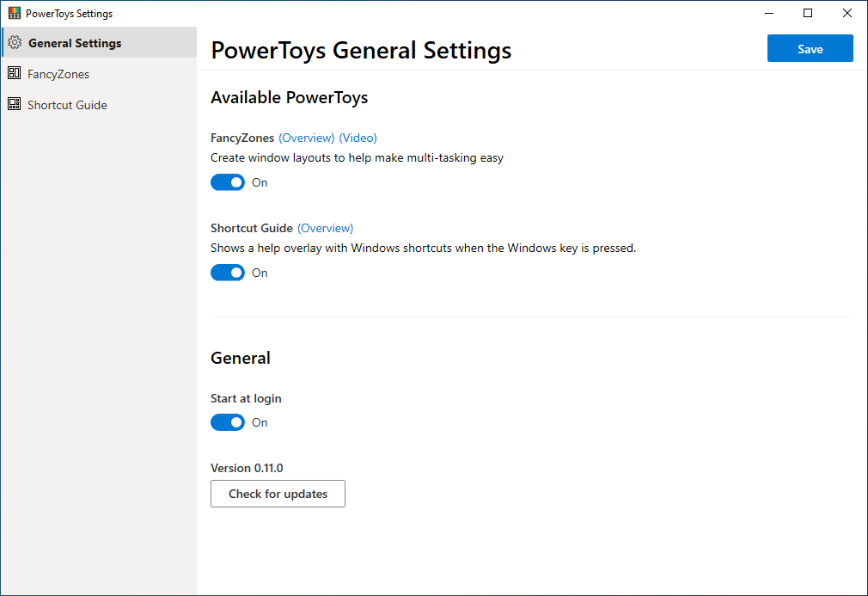This screenshot has width=868, height=596.
Task: Open the Shortcut Guide Overview link
Action: point(325,228)
